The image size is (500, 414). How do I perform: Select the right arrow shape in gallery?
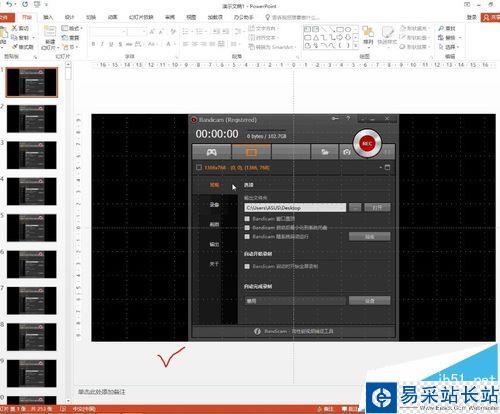(x=340, y=37)
